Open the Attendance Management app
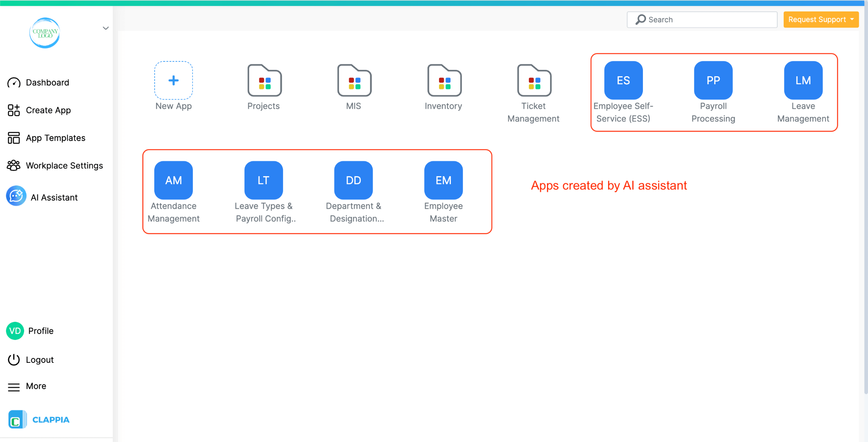The width and height of the screenshot is (868, 442). (173, 180)
